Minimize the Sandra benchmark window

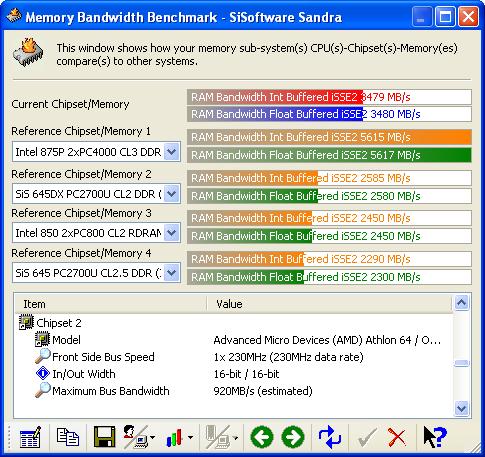[x=421, y=17]
